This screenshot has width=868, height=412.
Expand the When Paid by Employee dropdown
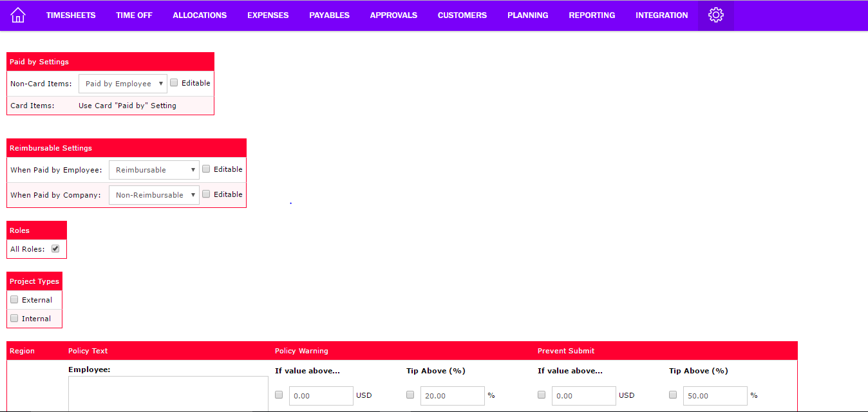point(154,170)
